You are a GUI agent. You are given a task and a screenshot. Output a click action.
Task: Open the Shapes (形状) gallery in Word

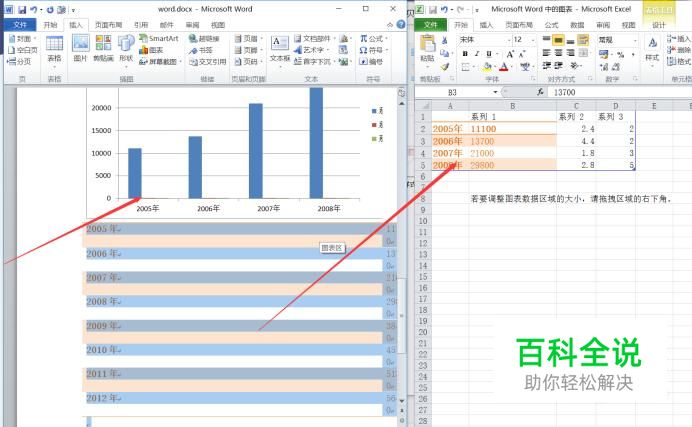[x=126, y=49]
